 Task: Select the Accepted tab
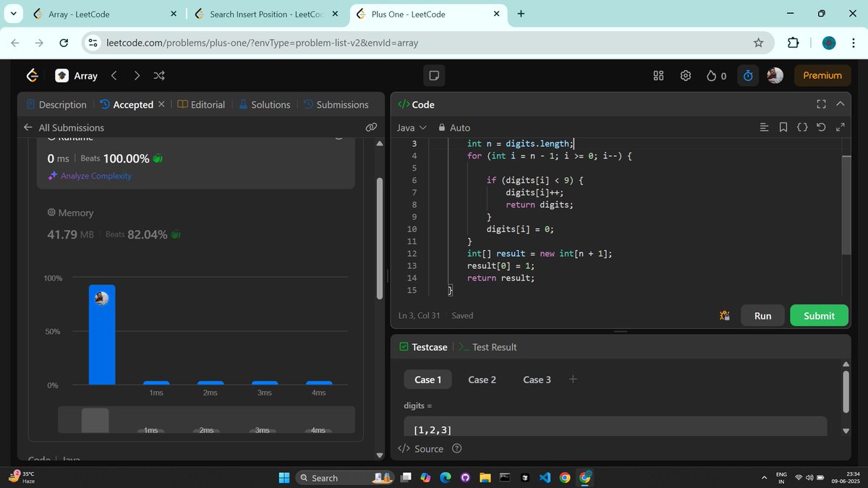pyautogui.click(x=127, y=104)
